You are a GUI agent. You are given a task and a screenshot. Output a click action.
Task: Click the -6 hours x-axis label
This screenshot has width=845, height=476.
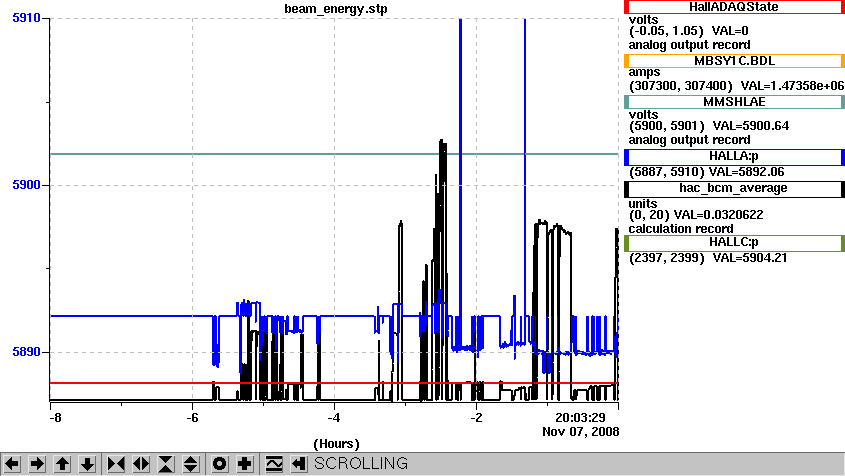tap(192, 418)
